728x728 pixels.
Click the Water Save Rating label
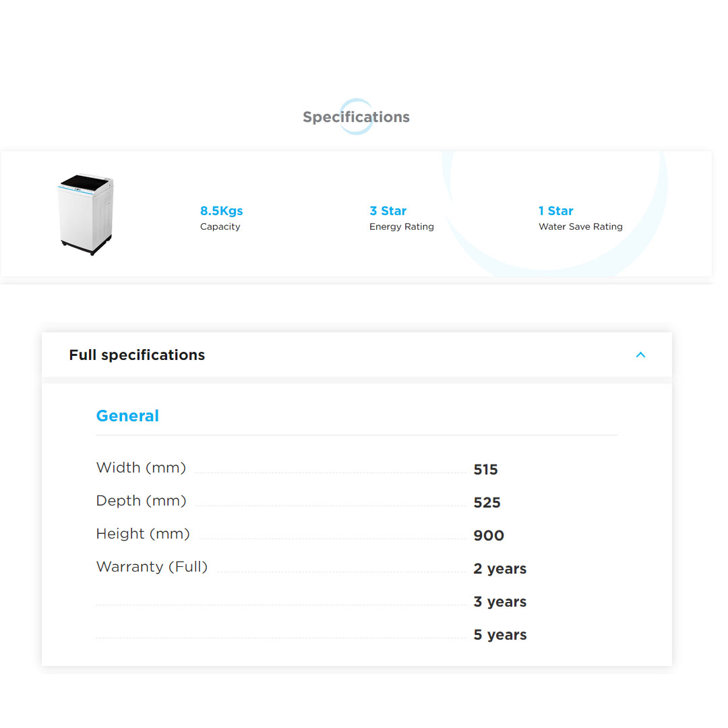pyautogui.click(x=580, y=226)
